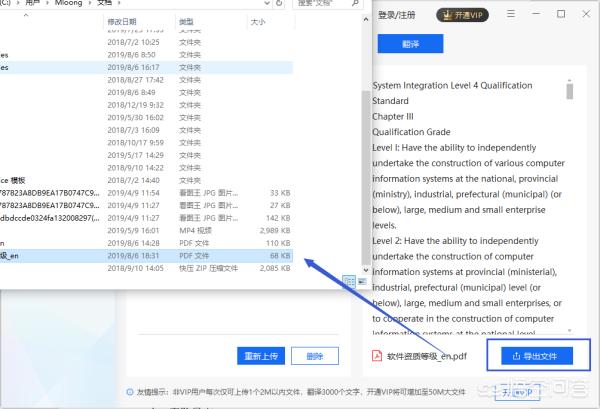The height and width of the screenshot is (409, 600).
Task: Select the PDF file dated 2019/8/6 14:28
Action: point(145,243)
